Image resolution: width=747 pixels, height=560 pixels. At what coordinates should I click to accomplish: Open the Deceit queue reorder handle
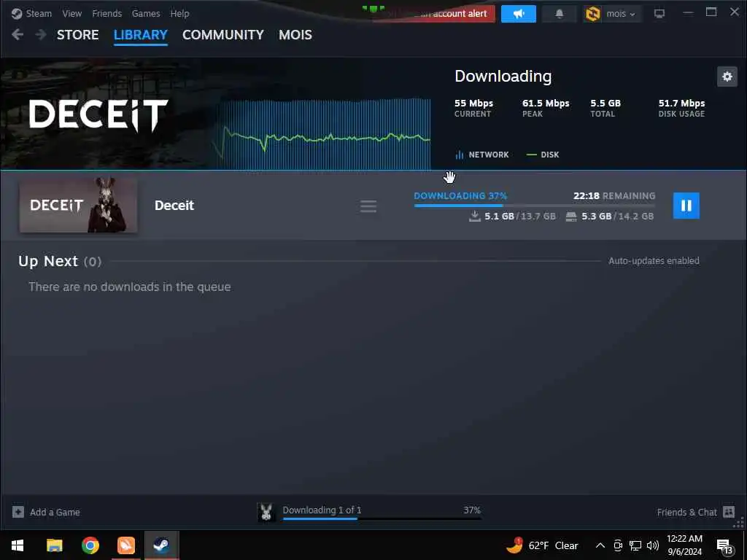click(368, 206)
